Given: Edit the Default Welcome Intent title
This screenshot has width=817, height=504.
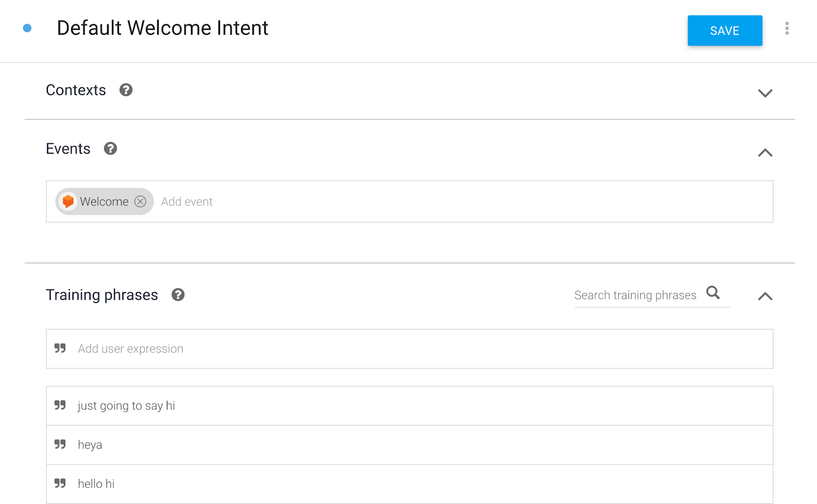Looking at the screenshot, I should [162, 28].
